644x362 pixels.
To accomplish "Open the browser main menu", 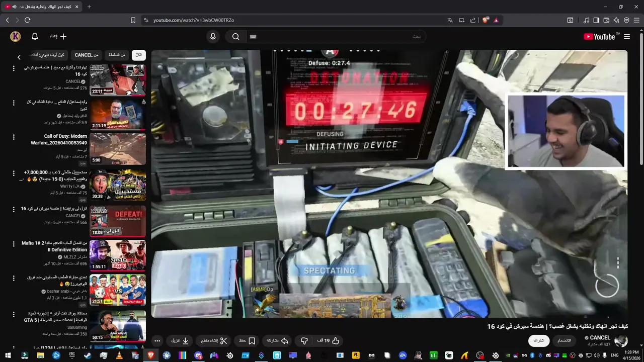I will tap(637, 20).
